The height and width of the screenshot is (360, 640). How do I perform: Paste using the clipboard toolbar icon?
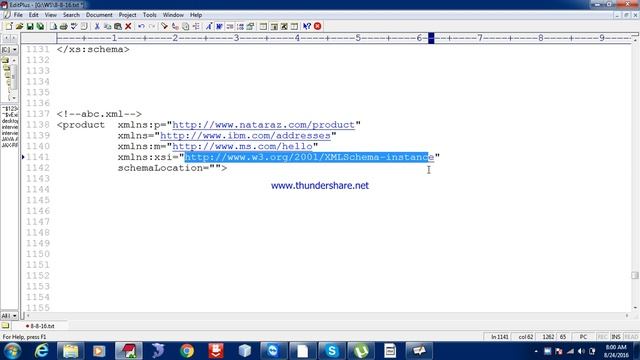[118, 27]
